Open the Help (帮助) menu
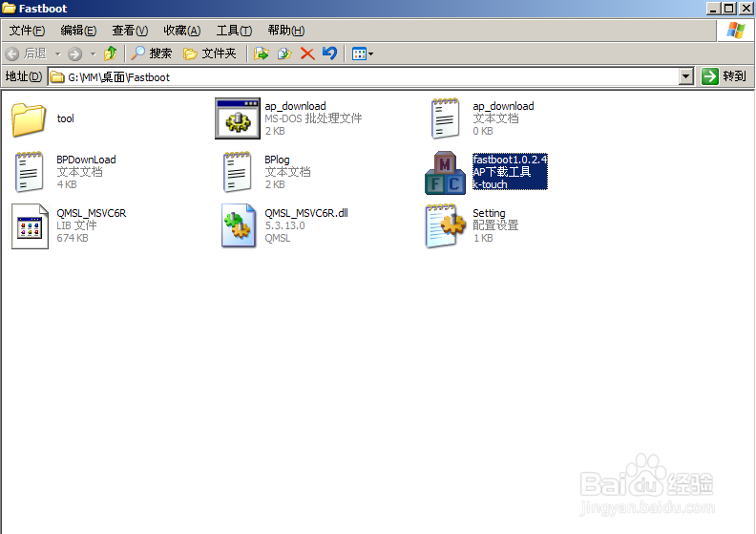The image size is (756, 534). [286, 31]
